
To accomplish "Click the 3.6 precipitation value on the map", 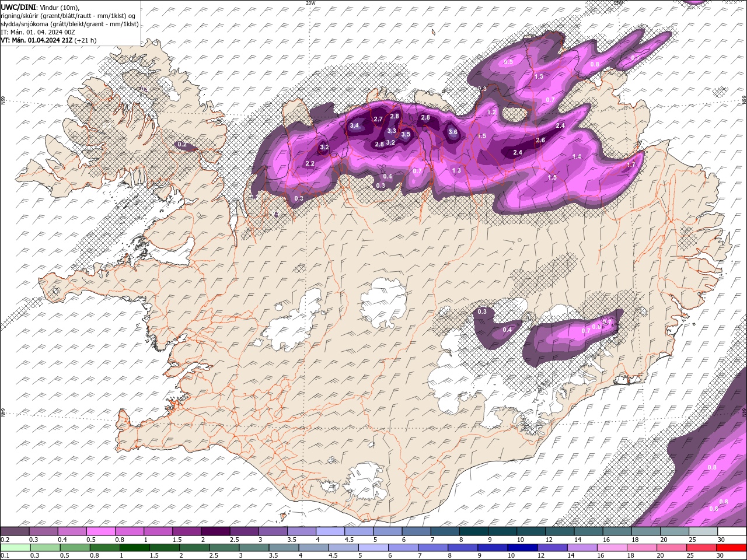I will click(453, 132).
